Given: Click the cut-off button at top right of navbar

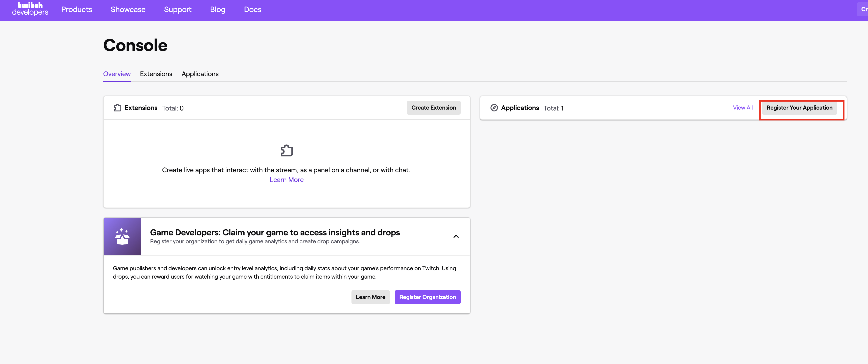Looking at the screenshot, I should (x=863, y=9).
